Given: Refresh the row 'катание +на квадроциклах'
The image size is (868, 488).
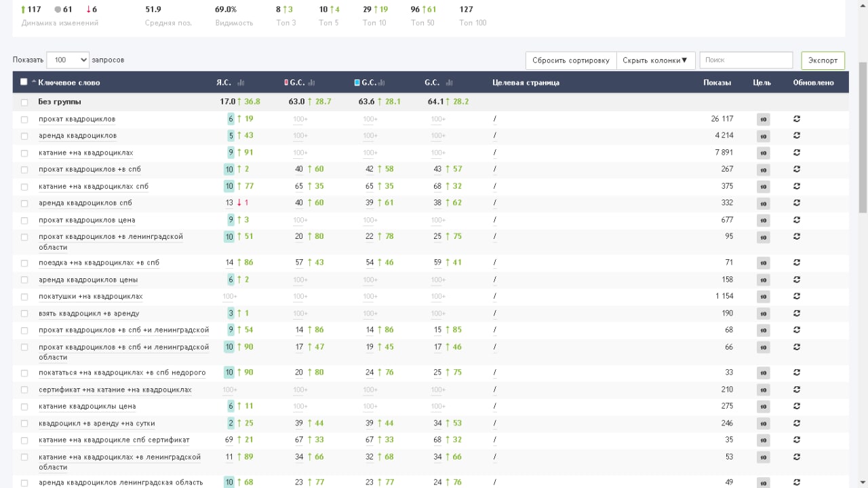Looking at the screenshot, I should pos(797,153).
